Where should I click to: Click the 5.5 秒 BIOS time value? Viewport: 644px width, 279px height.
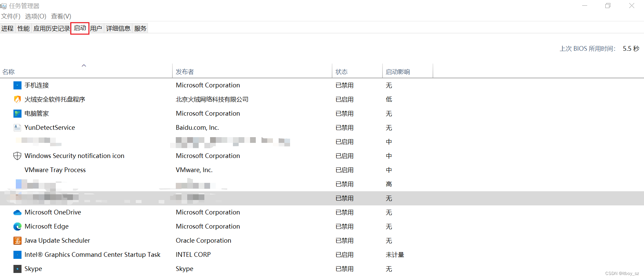coord(631,49)
